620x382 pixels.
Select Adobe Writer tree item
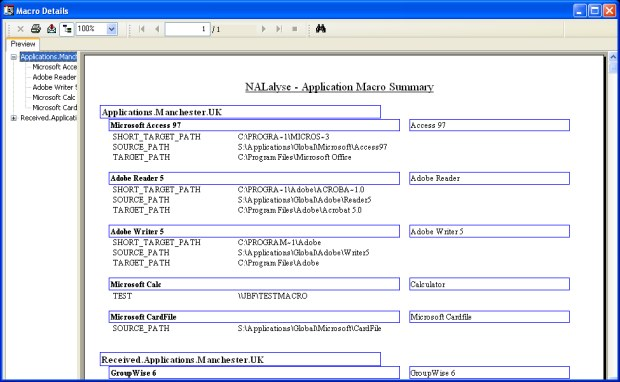point(55,87)
